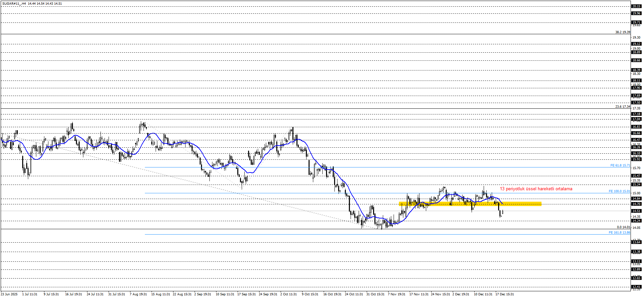Click the 14.70 price level tag
The width and height of the screenshot is (644, 298).
[x=636, y=204]
